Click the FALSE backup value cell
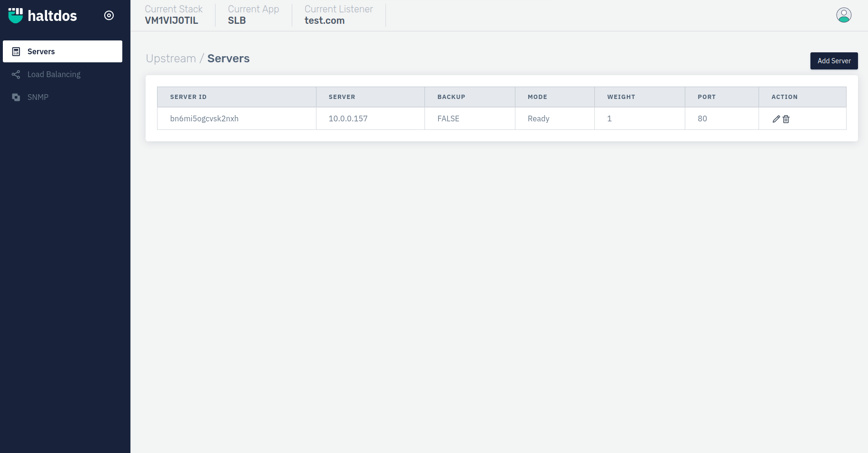868x453 pixels. (x=470, y=118)
